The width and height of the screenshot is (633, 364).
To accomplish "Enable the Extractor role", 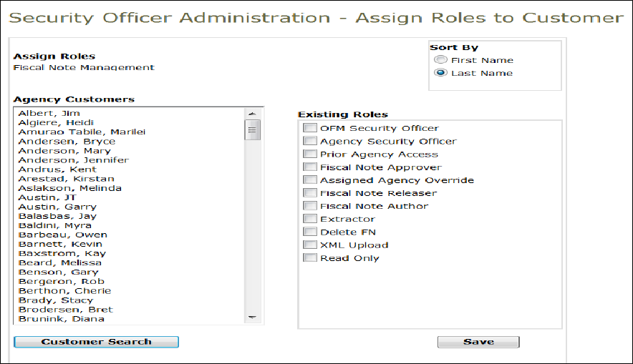I will point(310,219).
